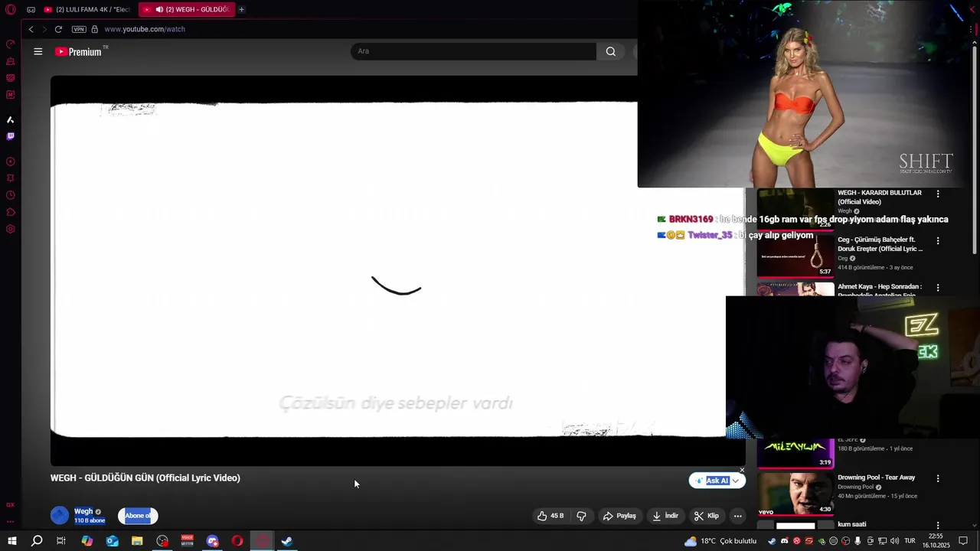
Task: Open options menu for kum saati video
Action: point(938,525)
